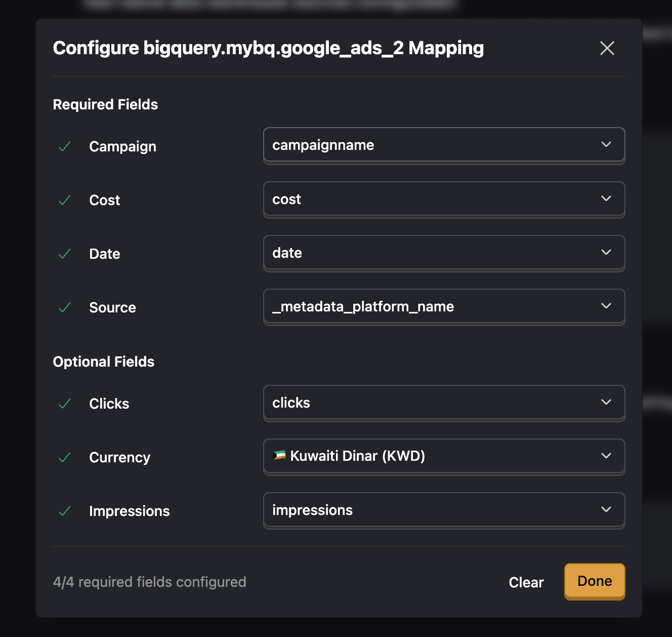
Task: Click the '4/4 required fields configured' status text
Action: point(150,582)
